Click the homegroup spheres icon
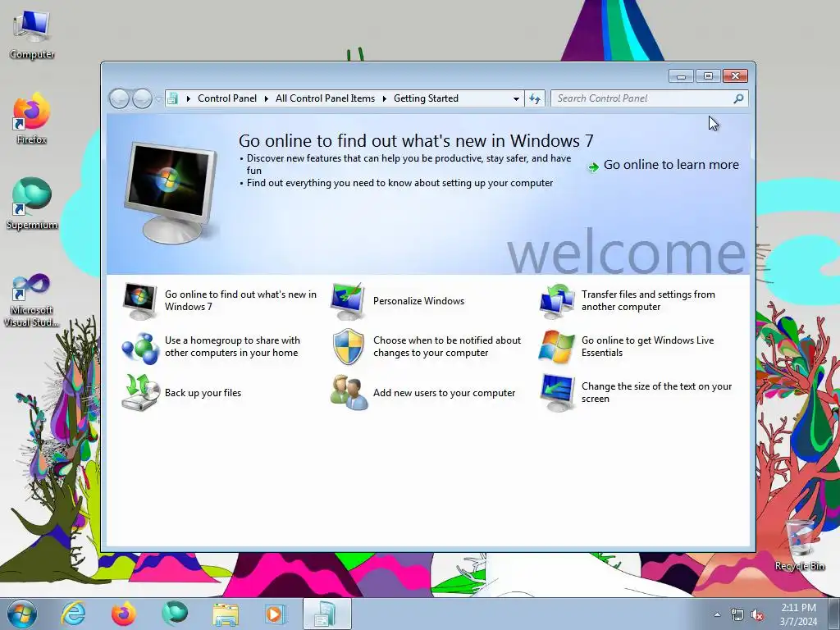 pos(139,348)
